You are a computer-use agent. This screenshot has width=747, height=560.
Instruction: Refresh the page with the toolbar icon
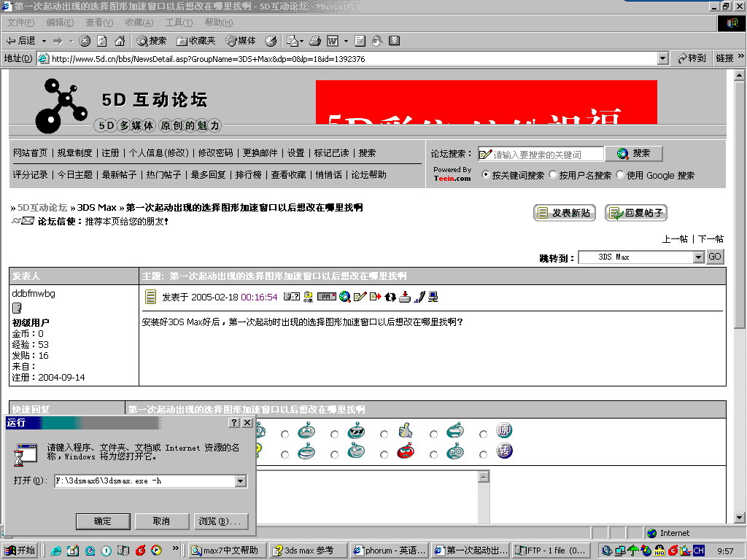point(101,42)
